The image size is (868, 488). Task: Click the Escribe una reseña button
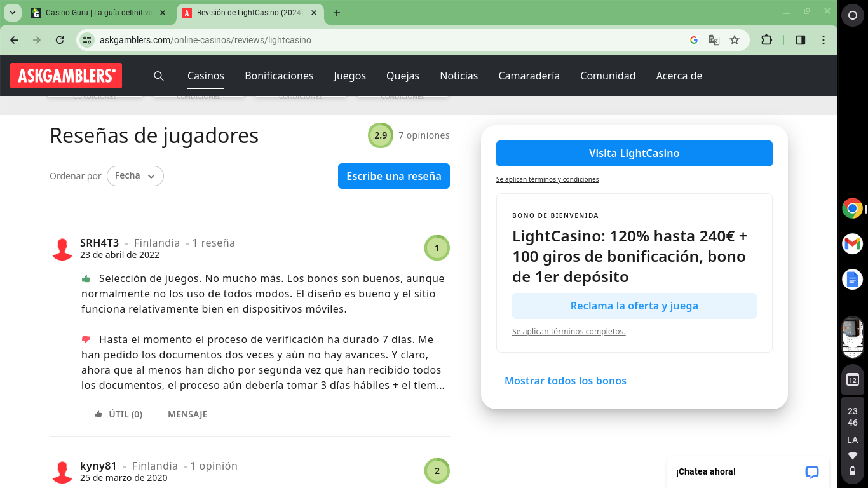[x=394, y=176]
